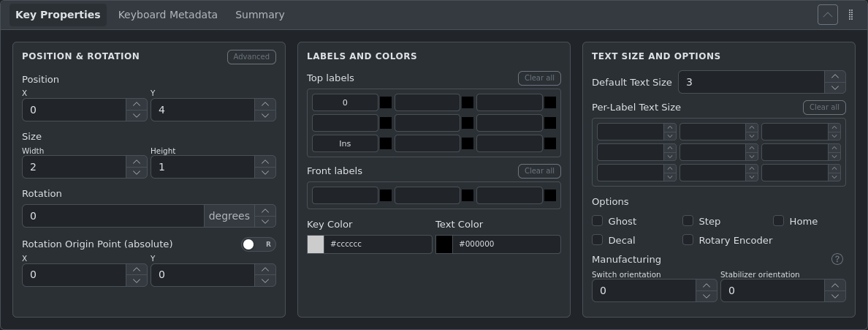868x330 pixels.
Task: Decrease Position Y with down arrow
Action: tap(264, 116)
